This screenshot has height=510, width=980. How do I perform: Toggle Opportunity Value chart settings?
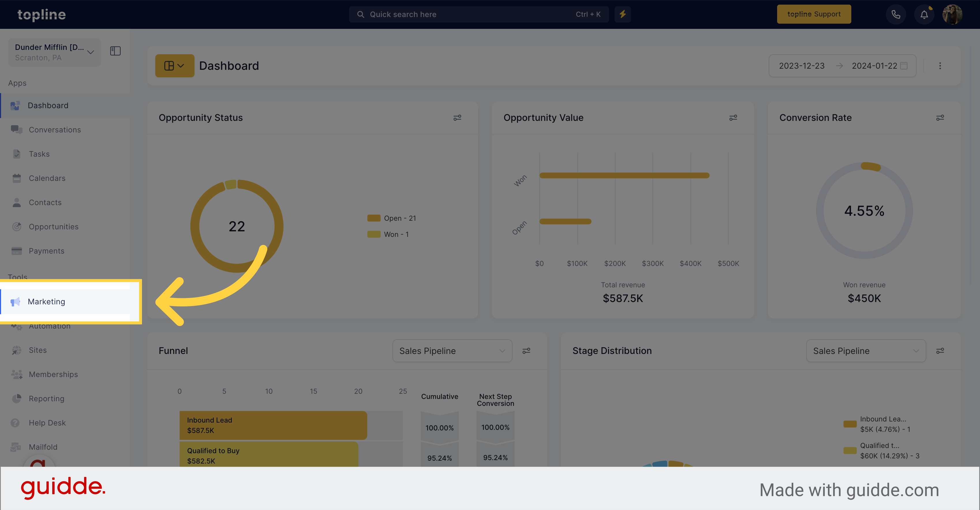733,118
